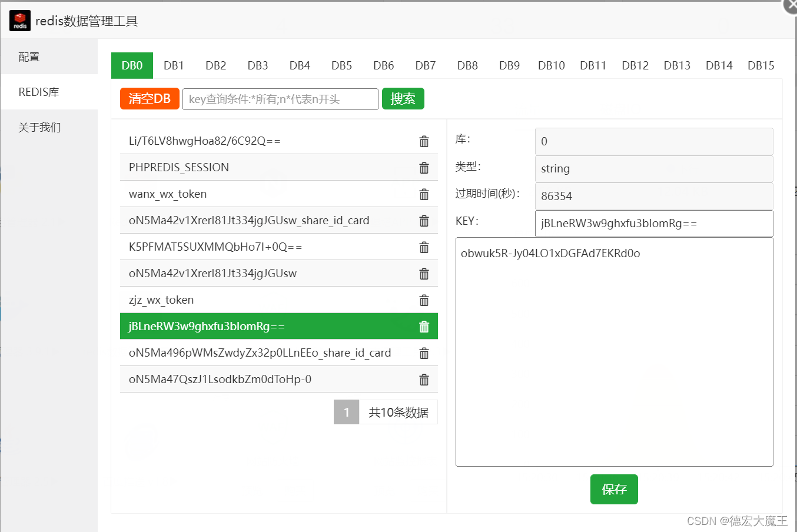Delete the wanx_wx_token key
The width and height of the screenshot is (797, 532).
tap(424, 194)
